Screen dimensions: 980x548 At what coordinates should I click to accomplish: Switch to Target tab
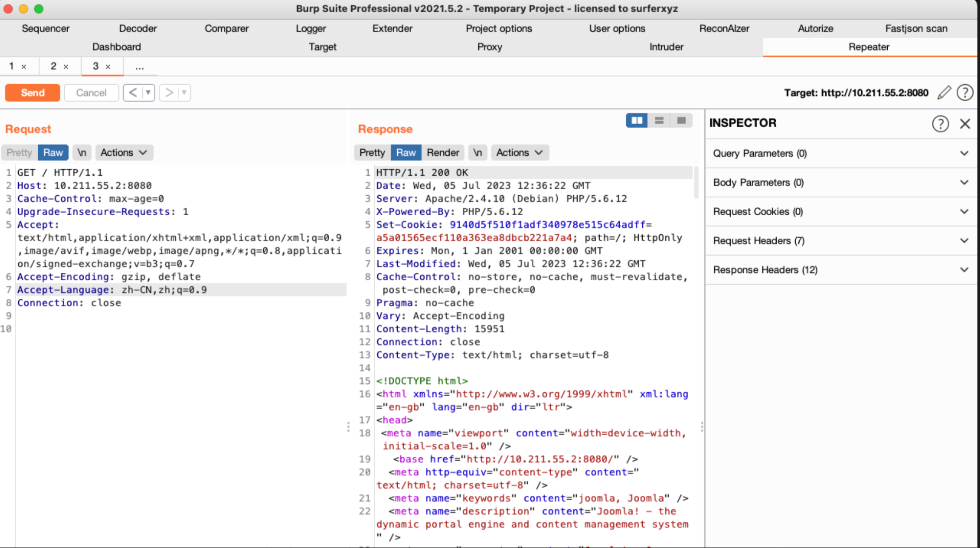[x=322, y=47]
